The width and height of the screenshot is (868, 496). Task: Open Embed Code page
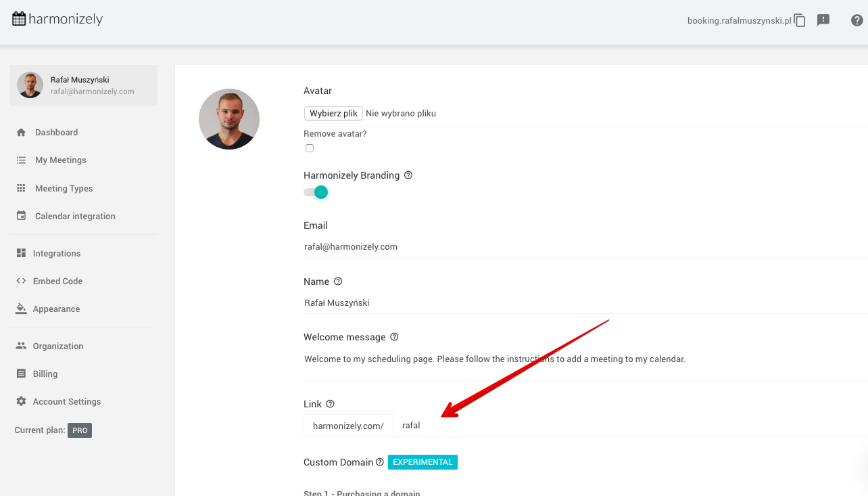(57, 281)
